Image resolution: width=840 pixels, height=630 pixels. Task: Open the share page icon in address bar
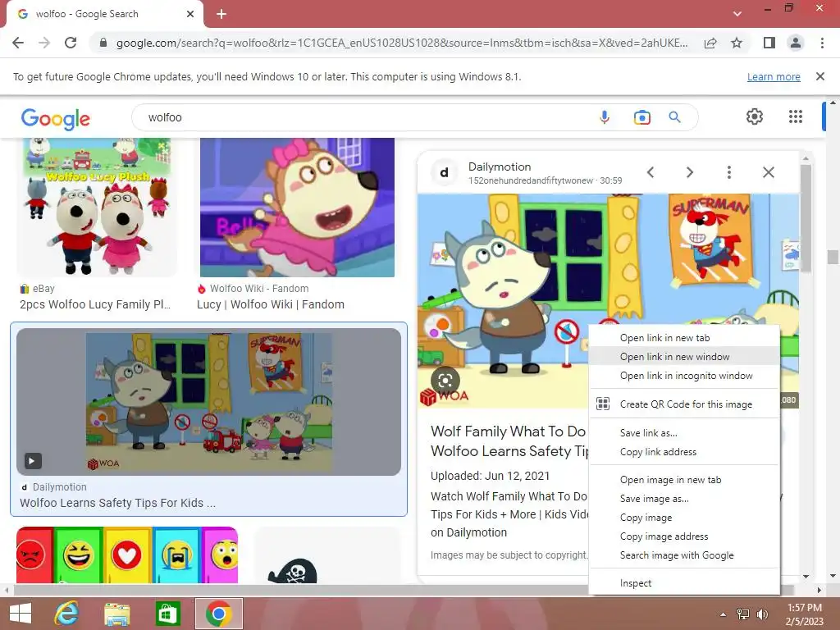[x=710, y=43]
